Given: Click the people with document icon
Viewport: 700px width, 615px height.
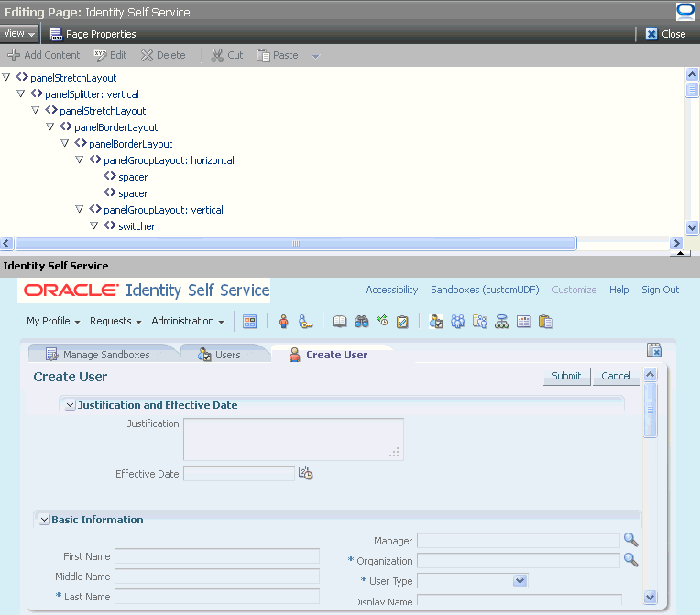Looking at the screenshot, I should point(480,322).
